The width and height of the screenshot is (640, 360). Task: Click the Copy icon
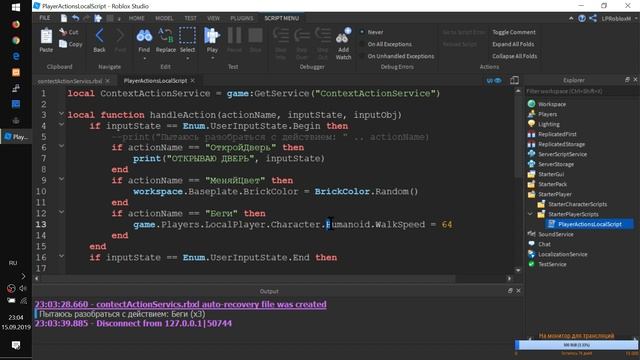tap(63, 44)
